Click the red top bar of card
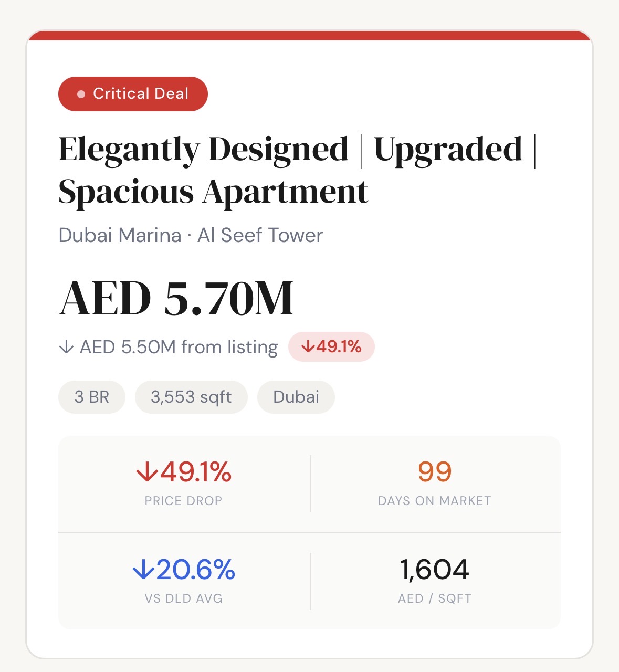 coord(309,35)
